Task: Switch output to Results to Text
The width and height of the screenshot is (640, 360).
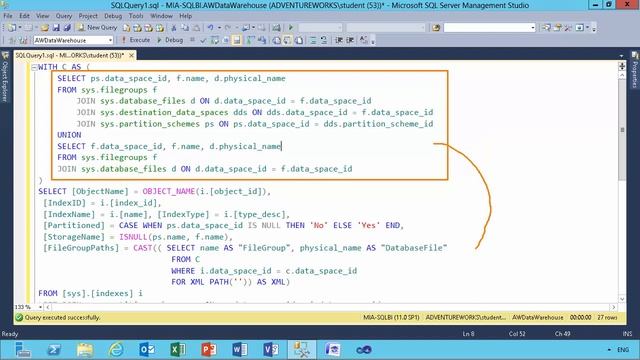Action: (276, 40)
